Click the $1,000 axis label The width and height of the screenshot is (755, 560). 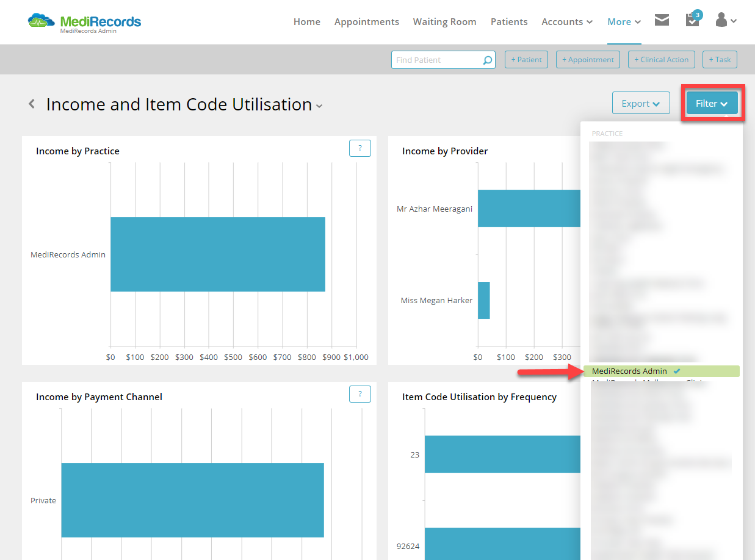tap(356, 357)
